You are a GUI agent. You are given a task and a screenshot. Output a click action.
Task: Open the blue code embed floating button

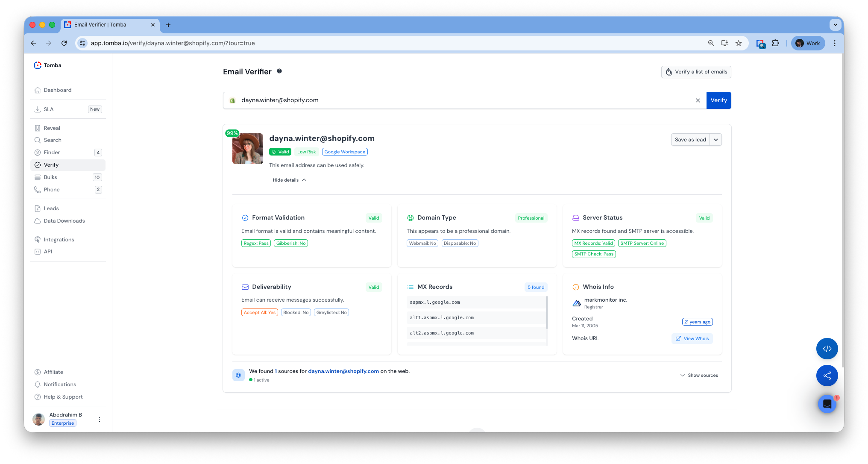pyautogui.click(x=827, y=349)
